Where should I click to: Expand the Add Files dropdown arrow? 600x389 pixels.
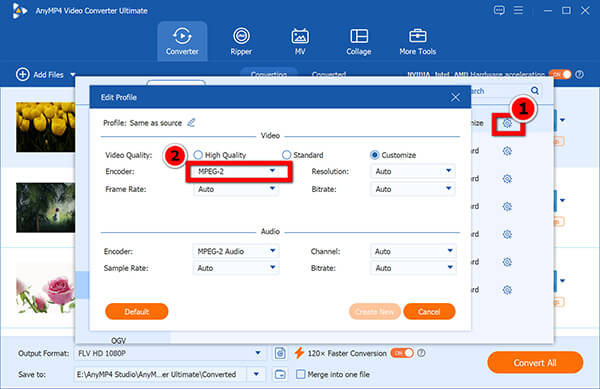click(x=73, y=75)
